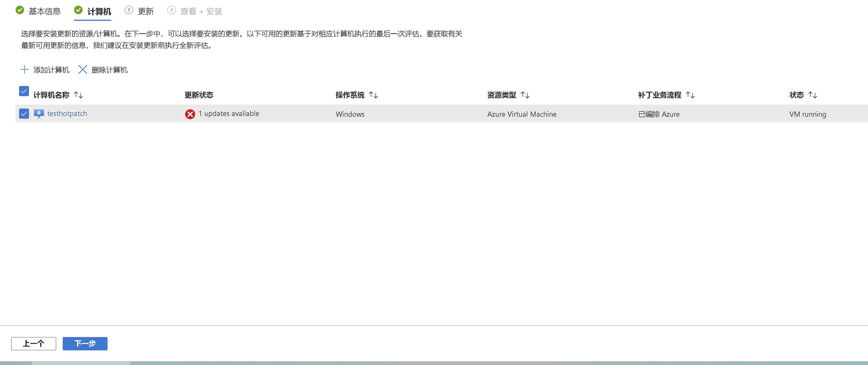Sort by 计算机名称 column arrows

pos(79,95)
